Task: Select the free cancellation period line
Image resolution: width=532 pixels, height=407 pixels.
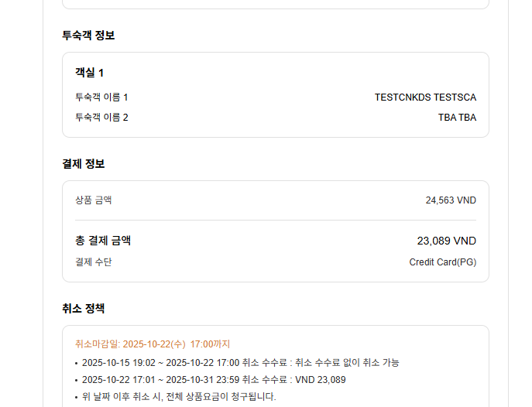Action: [x=240, y=363]
